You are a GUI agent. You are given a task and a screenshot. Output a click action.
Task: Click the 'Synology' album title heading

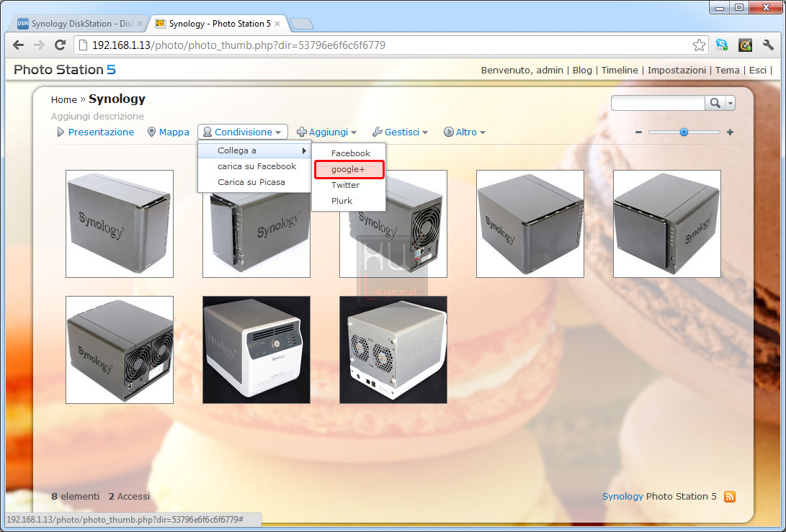pos(117,99)
